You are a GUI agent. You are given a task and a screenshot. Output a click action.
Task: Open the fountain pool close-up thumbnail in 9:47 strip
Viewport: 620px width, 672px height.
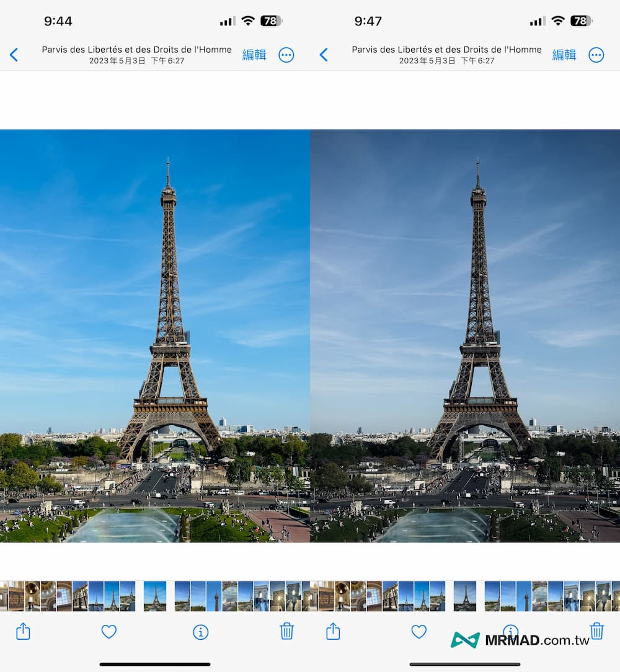540,596
